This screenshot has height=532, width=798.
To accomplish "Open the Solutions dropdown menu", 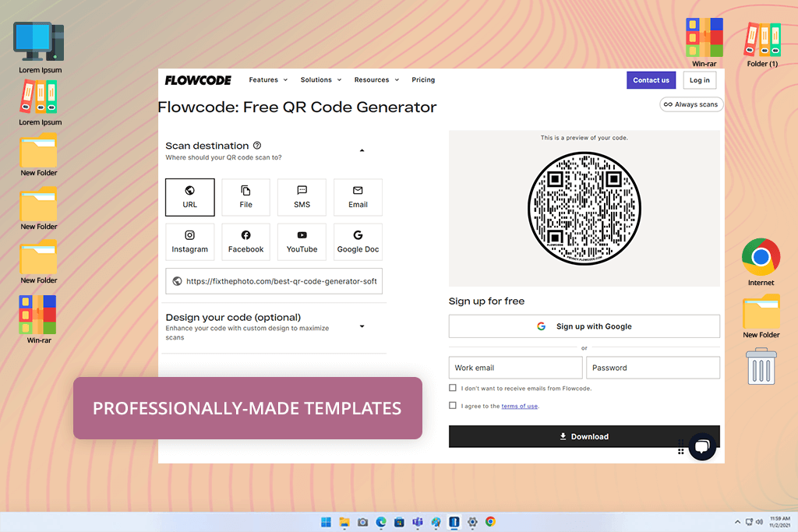I will pyautogui.click(x=321, y=80).
